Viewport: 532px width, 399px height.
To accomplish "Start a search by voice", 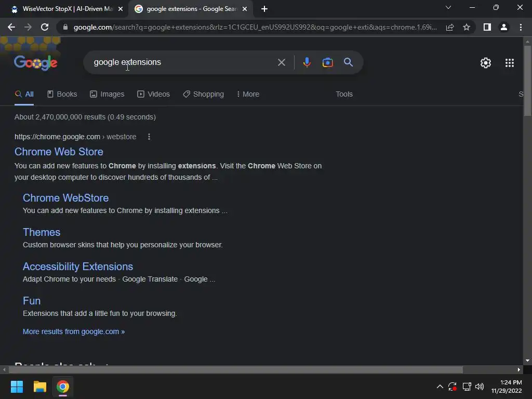I will point(307,62).
